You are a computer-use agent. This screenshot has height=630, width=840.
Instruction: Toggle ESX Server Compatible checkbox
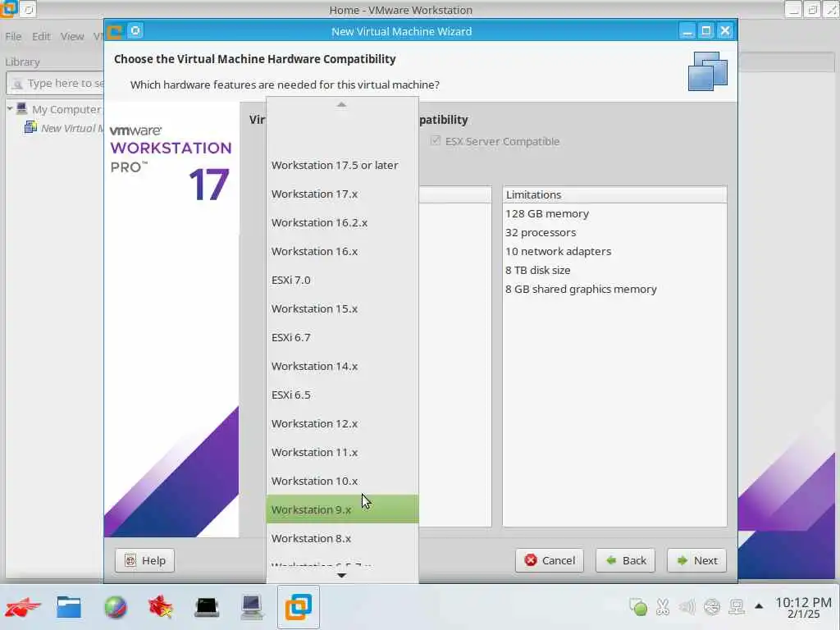(x=436, y=141)
